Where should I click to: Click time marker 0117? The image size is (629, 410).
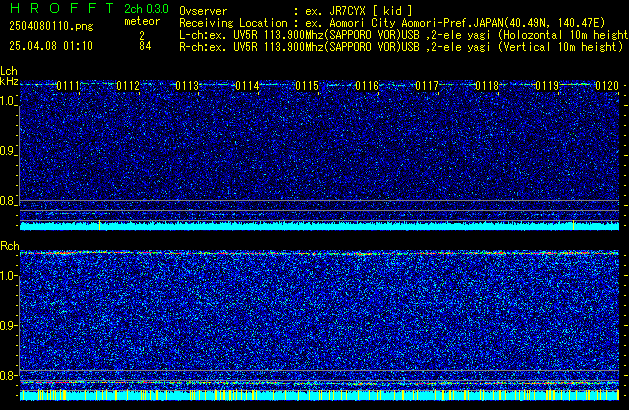click(x=427, y=86)
